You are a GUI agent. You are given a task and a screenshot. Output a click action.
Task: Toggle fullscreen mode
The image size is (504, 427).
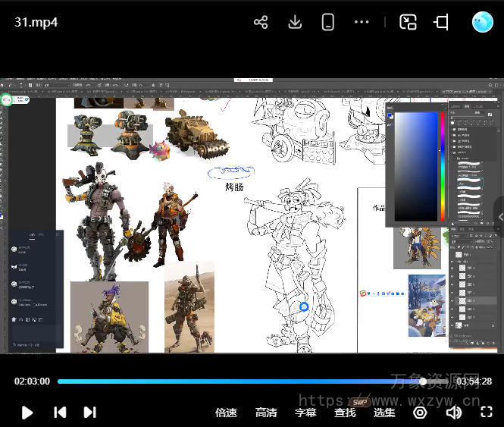pyautogui.click(x=487, y=413)
